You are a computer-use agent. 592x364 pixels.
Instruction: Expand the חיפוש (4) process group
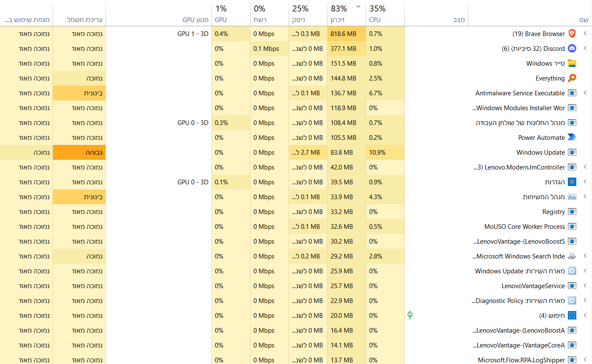(x=585, y=316)
